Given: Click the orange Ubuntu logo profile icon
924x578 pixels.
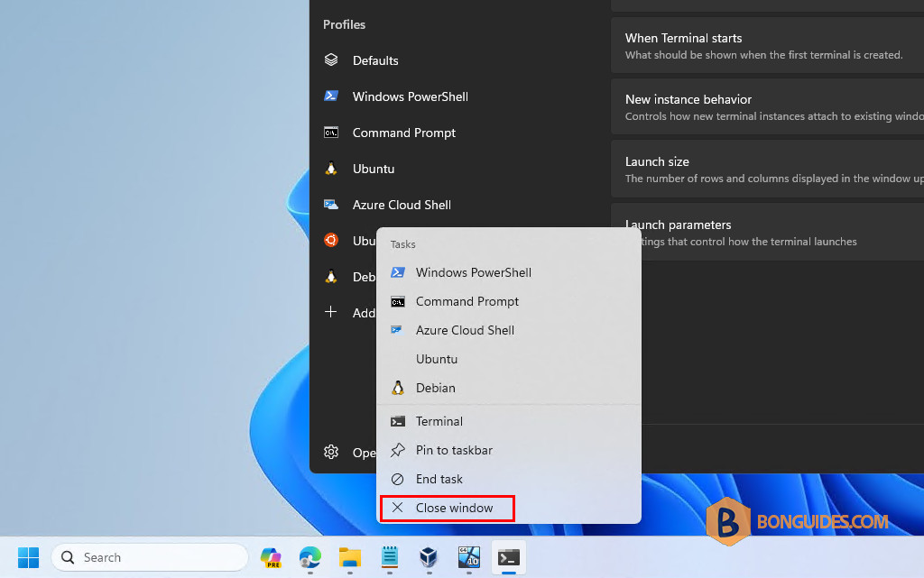Looking at the screenshot, I should (331, 240).
